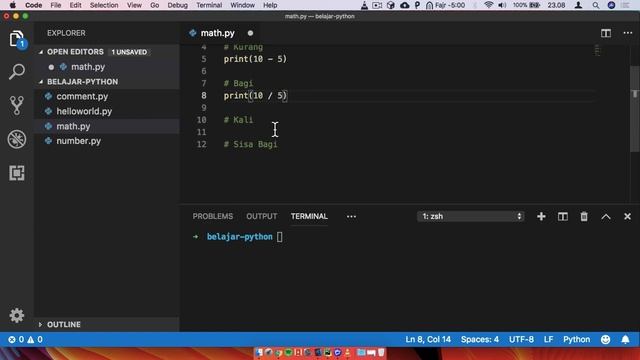
Task: Maximize the panel with up chevron
Action: [606, 217]
